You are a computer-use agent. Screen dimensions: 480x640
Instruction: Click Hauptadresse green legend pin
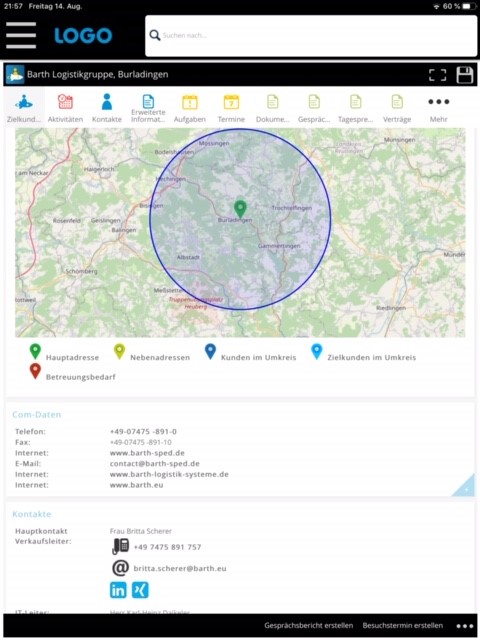(x=36, y=351)
